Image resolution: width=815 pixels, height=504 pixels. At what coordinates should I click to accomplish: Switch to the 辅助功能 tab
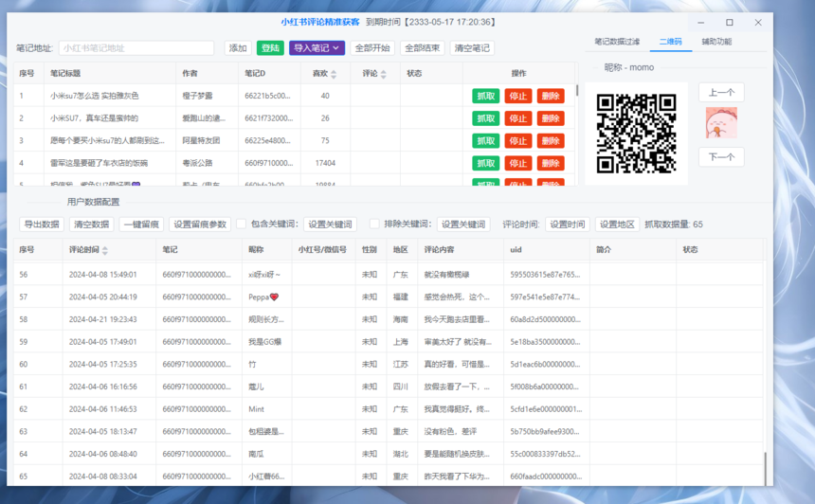pyautogui.click(x=716, y=42)
